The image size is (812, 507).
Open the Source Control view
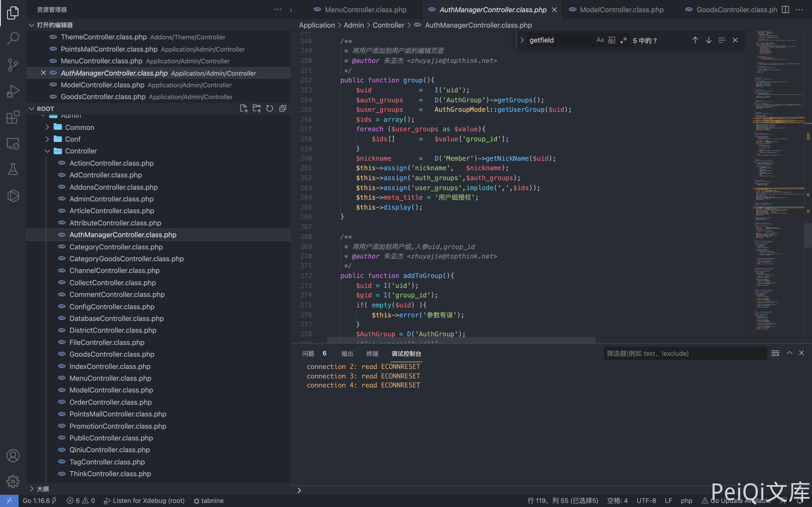[x=13, y=65]
